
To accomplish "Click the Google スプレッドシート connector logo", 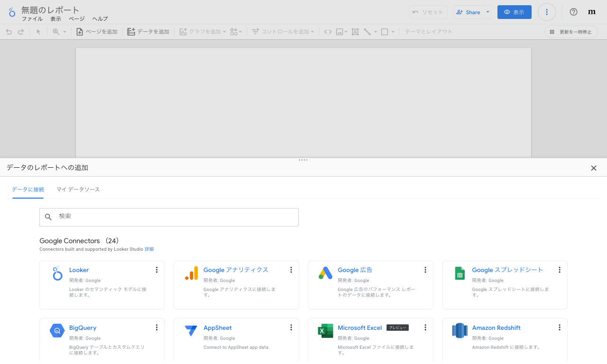I will [x=460, y=273].
